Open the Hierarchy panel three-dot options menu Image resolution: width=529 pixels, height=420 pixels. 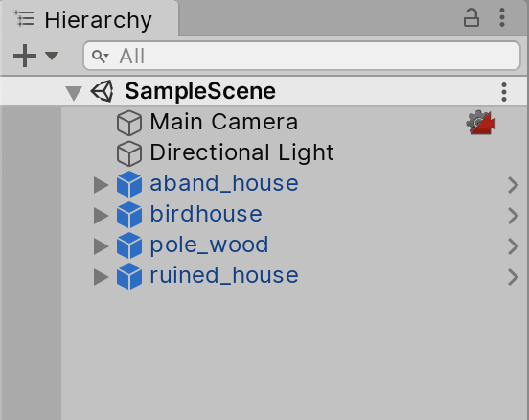(502, 17)
